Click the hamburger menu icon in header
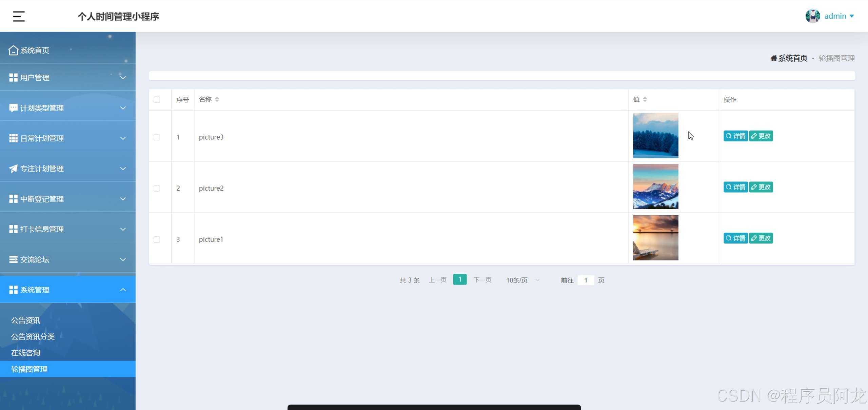 pyautogui.click(x=19, y=16)
